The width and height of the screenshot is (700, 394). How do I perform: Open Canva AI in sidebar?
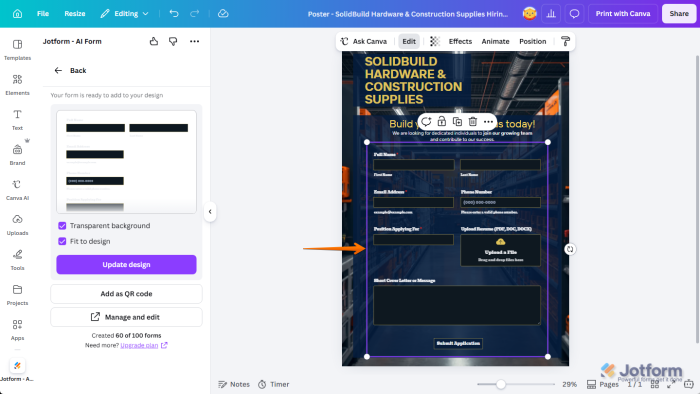tap(17, 190)
